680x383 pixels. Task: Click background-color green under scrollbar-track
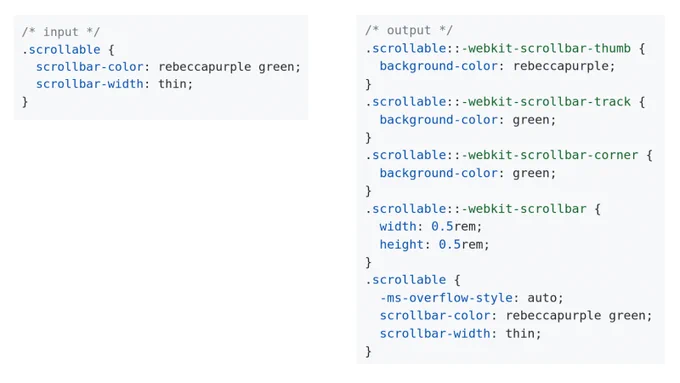[x=468, y=120]
